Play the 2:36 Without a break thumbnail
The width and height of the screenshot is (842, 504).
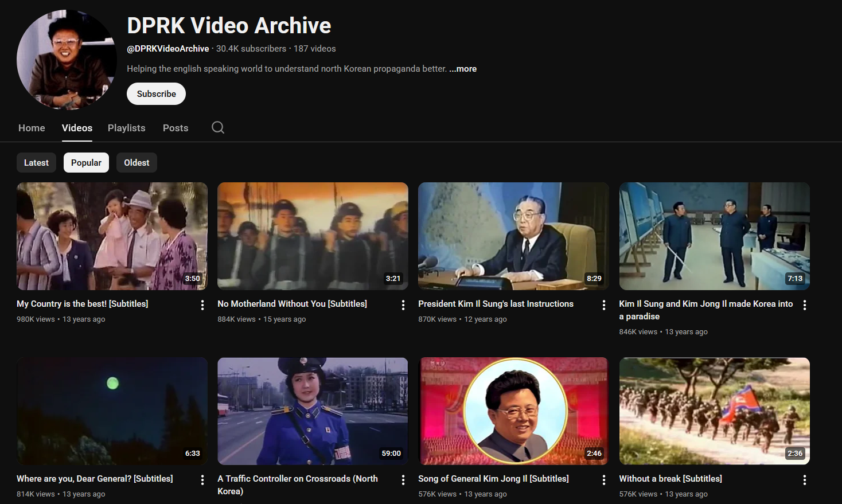[714, 411]
